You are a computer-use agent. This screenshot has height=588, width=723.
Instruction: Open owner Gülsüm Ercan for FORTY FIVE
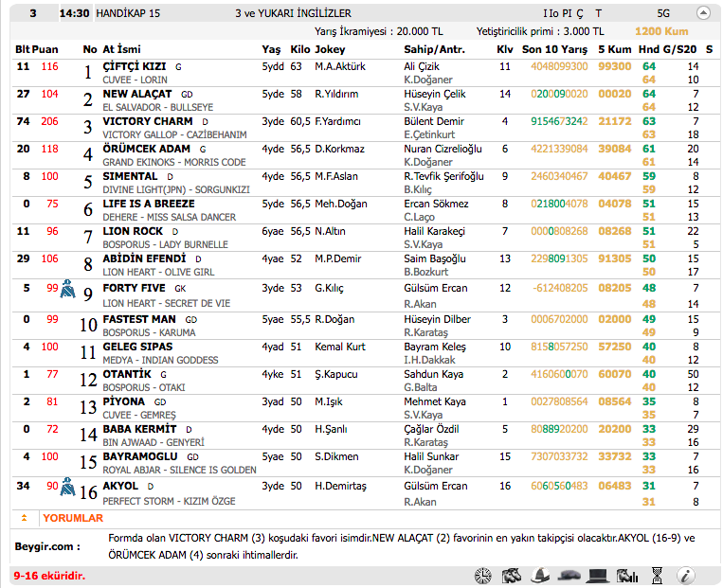pos(435,288)
